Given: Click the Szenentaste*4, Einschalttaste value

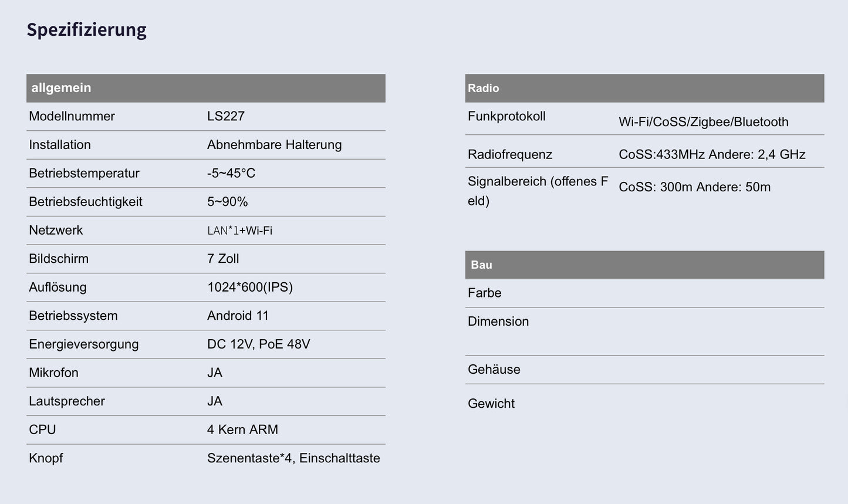Looking at the screenshot, I should point(293,458).
